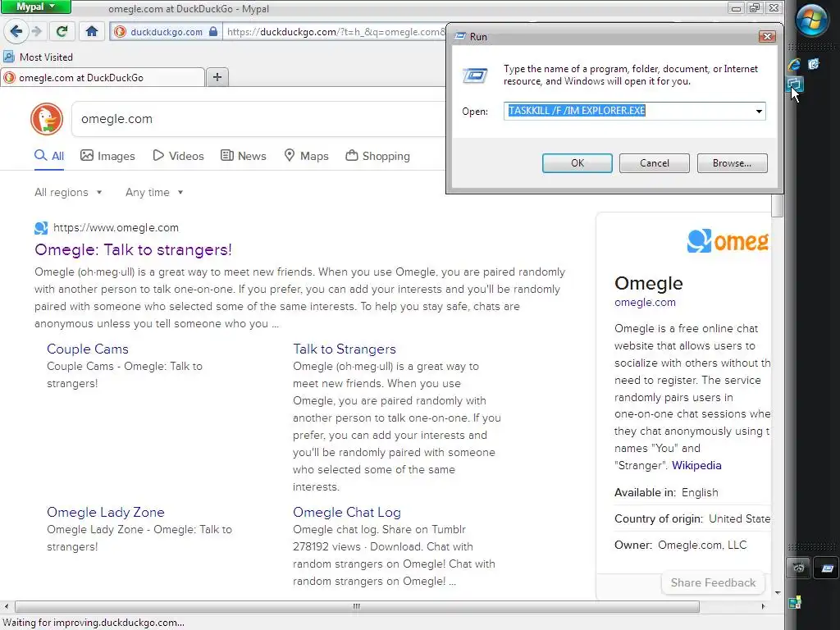Open the Couple Cams sitelink
Image resolution: width=840 pixels, height=630 pixels.
[x=87, y=349]
